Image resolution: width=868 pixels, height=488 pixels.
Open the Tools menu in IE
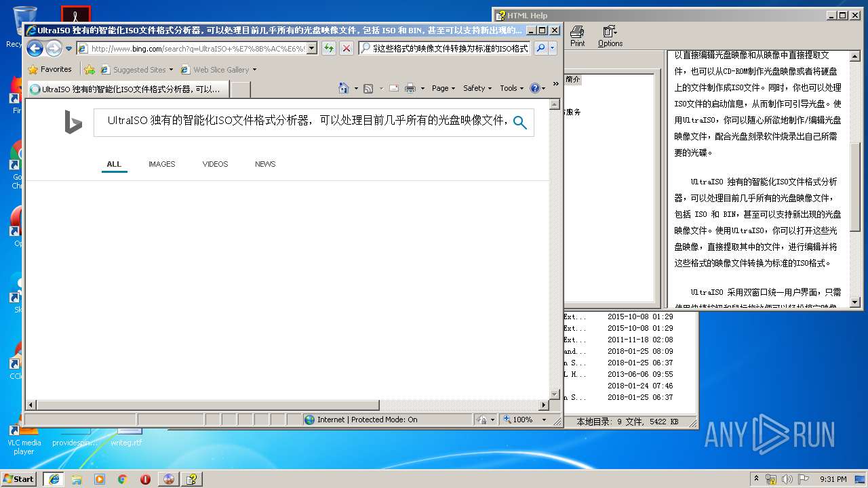pos(512,88)
